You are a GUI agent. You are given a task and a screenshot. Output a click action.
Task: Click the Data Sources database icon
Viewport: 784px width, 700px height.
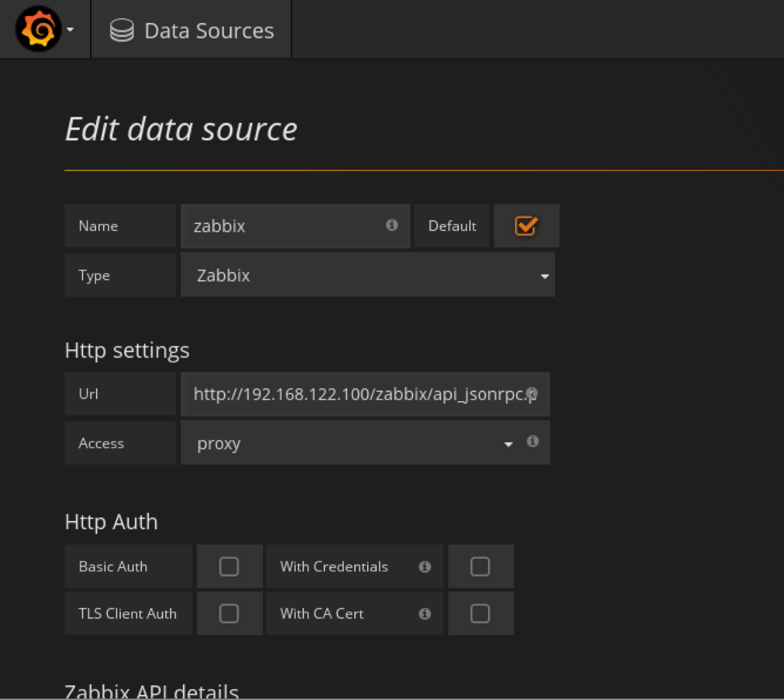tap(122, 31)
